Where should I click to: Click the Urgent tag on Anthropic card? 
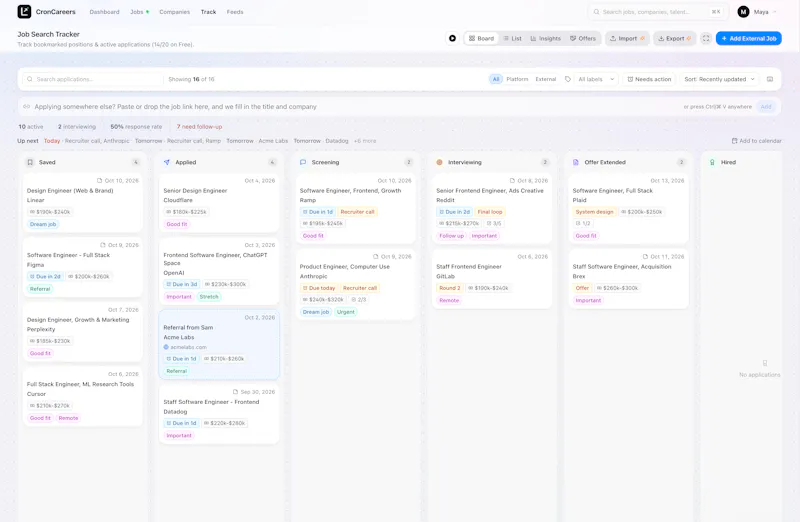[x=345, y=312]
